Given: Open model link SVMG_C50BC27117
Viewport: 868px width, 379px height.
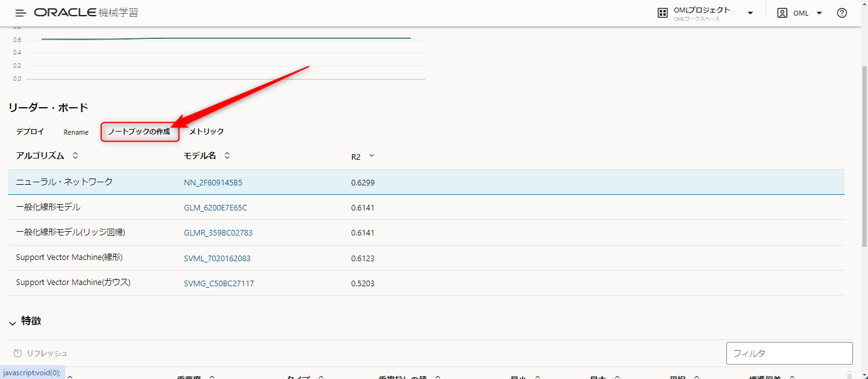Looking at the screenshot, I should pyautogui.click(x=219, y=283).
